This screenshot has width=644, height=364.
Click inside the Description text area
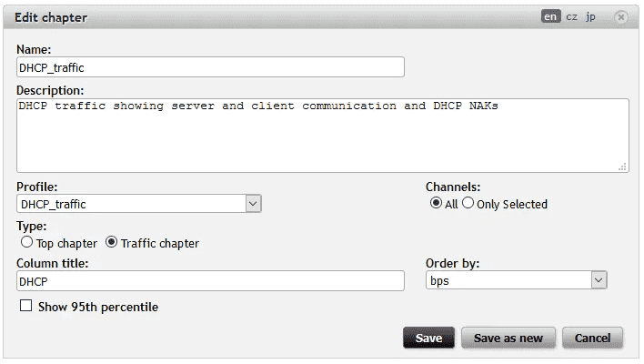coord(322,135)
